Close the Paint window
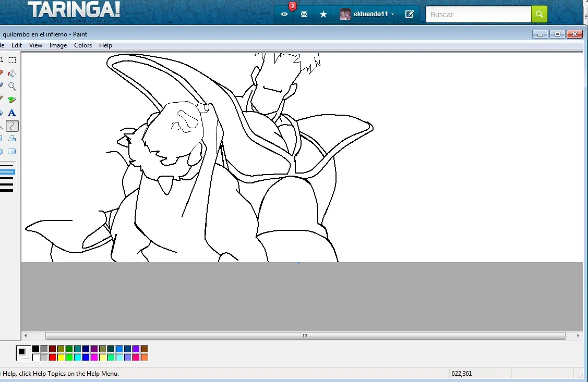The width and height of the screenshot is (588, 382). (574, 34)
